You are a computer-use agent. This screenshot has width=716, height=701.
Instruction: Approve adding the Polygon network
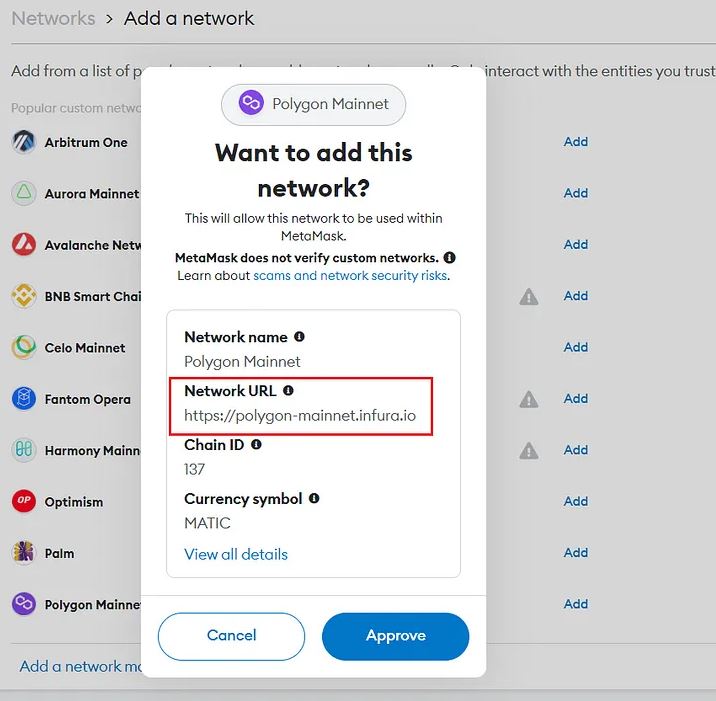tap(395, 636)
